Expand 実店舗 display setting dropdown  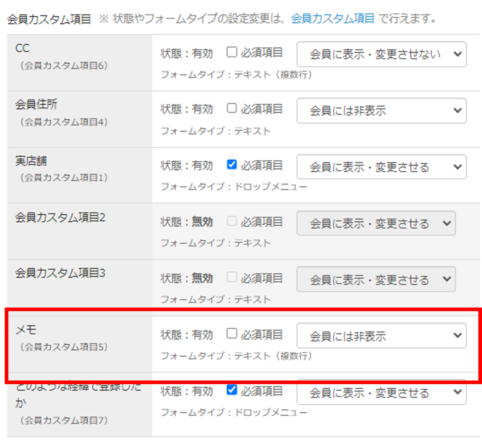point(381,167)
